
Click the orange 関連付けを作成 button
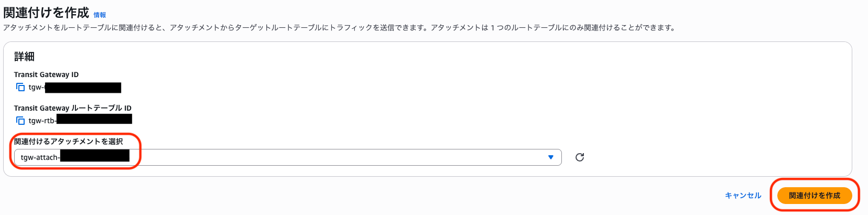click(815, 196)
